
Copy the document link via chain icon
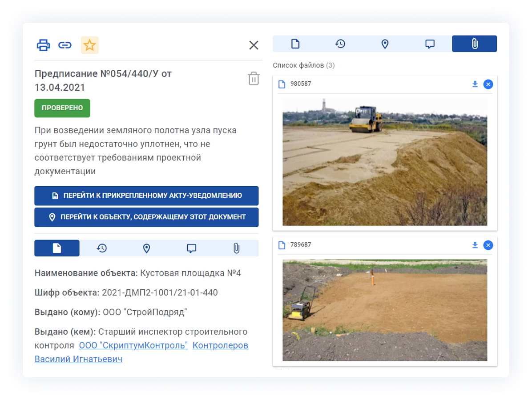pos(65,45)
